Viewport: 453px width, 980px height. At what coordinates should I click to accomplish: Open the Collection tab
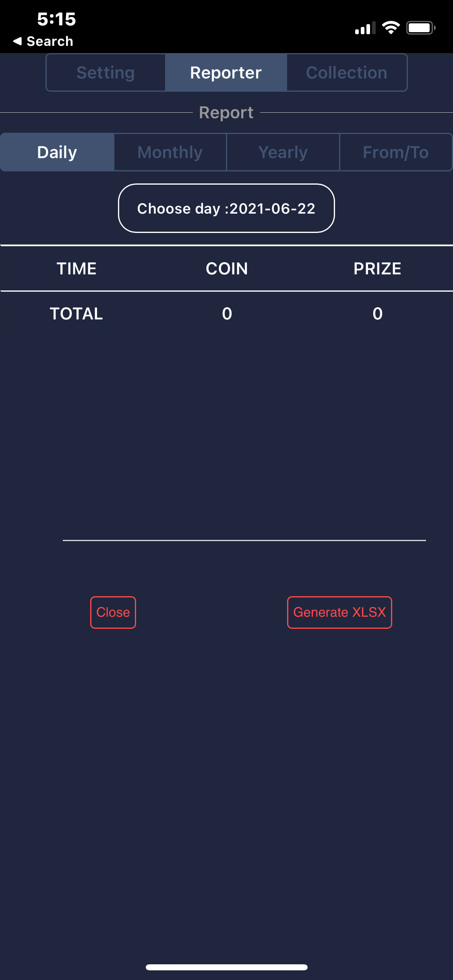(x=346, y=73)
